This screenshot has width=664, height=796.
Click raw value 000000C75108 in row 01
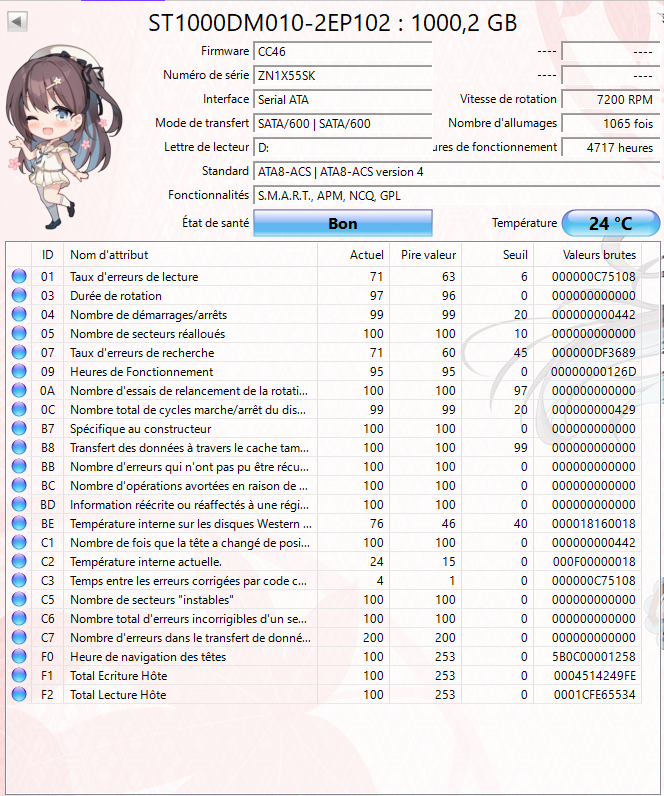pos(593,277)
